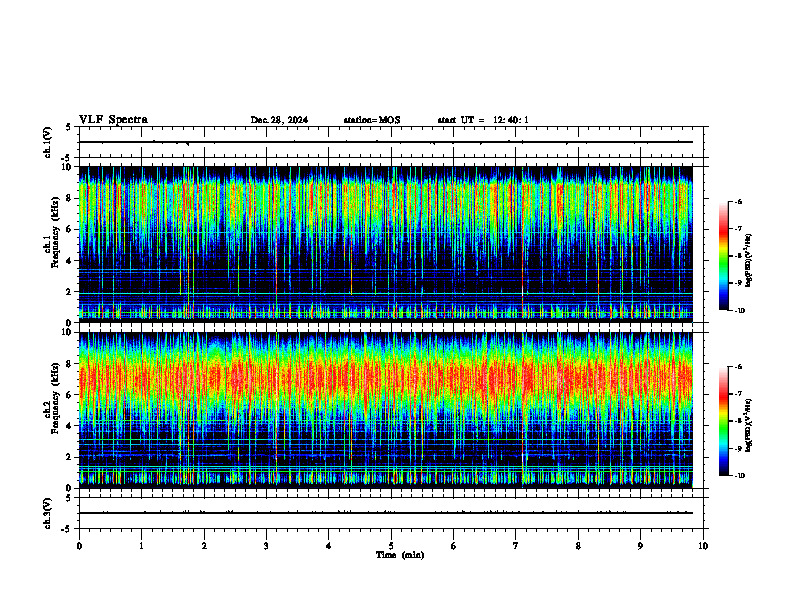This screenshot has width=792, height=612.
Task: Click the "ch.3(V)" axis label
Action: coord(48,513)
